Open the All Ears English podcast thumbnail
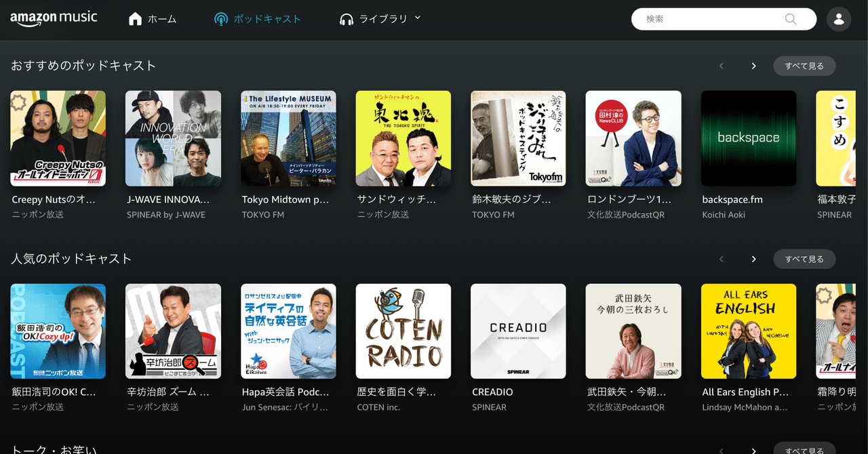 point(748,331)
